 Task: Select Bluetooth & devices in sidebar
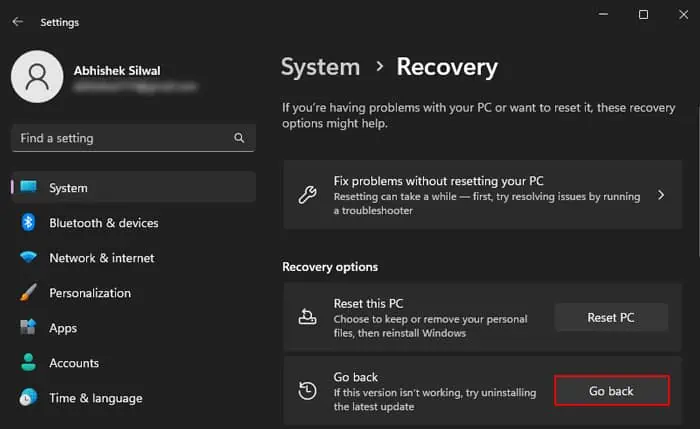[x=104, y=223]
